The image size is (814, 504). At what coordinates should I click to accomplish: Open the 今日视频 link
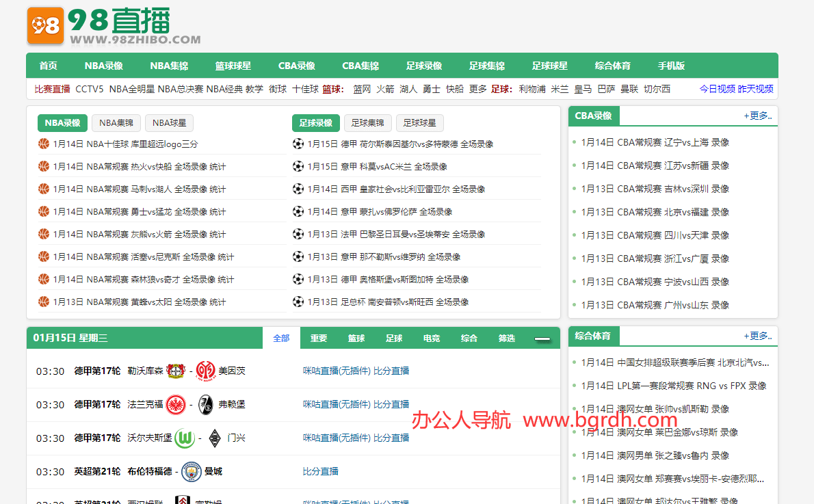click(718, 90)
